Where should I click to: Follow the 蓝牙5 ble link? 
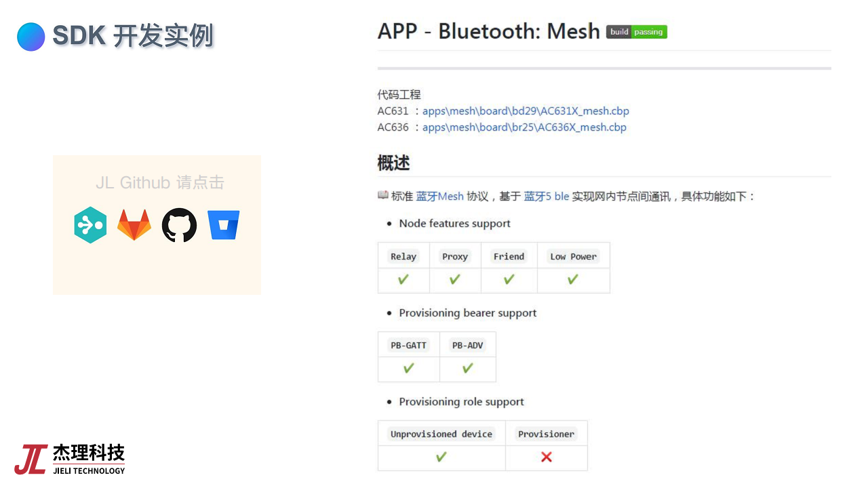547,197
